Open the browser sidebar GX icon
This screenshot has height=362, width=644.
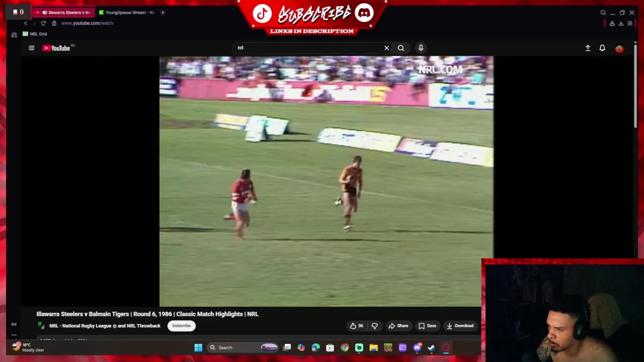click(14, 324)
